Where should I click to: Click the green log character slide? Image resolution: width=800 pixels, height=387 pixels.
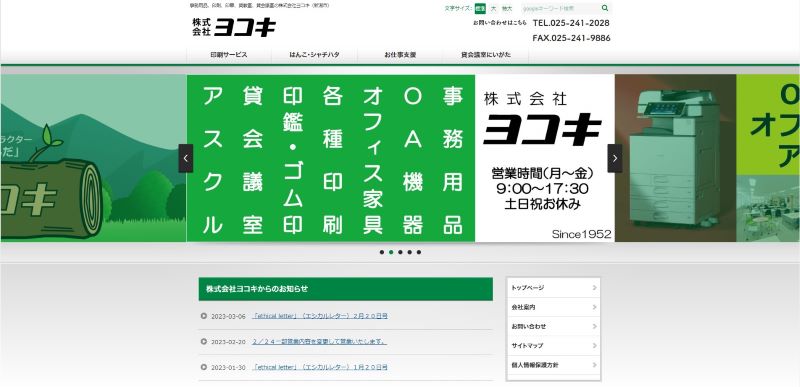click(x=93, y=159)
